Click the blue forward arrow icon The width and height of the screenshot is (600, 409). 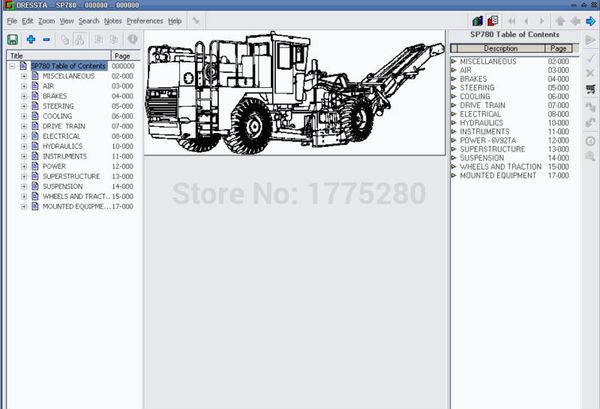590,21
